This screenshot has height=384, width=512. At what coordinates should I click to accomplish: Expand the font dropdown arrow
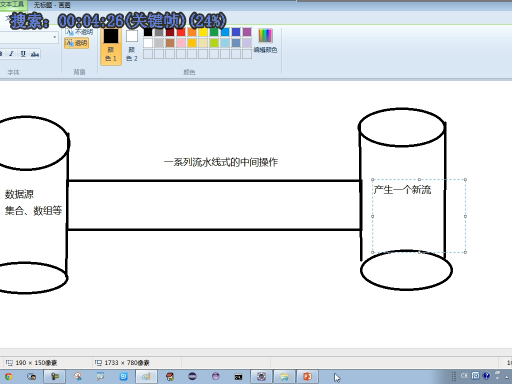click(x=55, y=37)
